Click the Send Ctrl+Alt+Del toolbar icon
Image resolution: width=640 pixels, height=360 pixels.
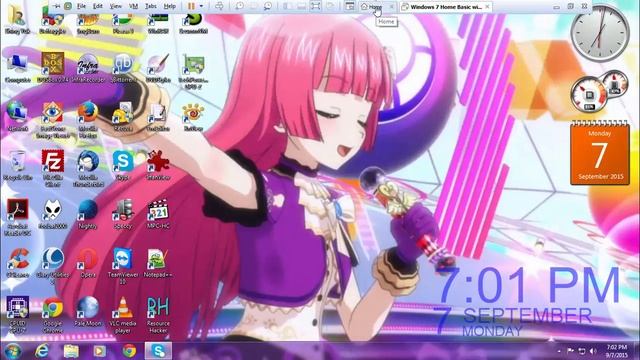point(219,6)
